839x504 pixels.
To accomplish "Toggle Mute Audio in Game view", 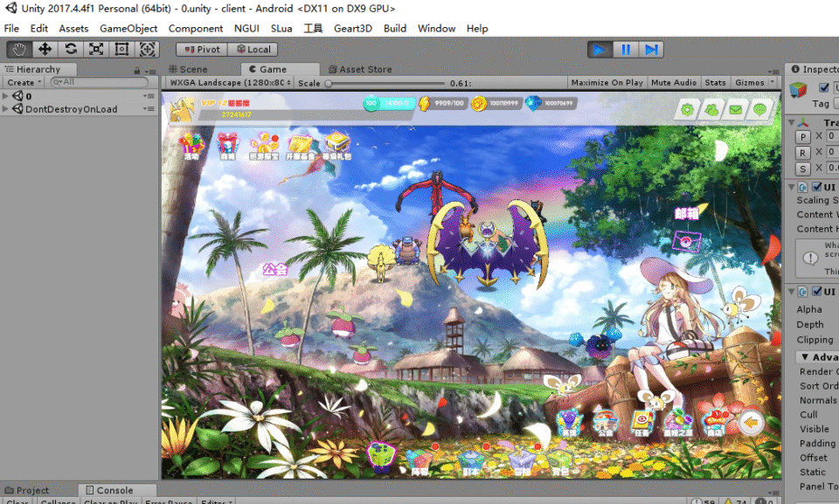I will click(x=674, y=82).
